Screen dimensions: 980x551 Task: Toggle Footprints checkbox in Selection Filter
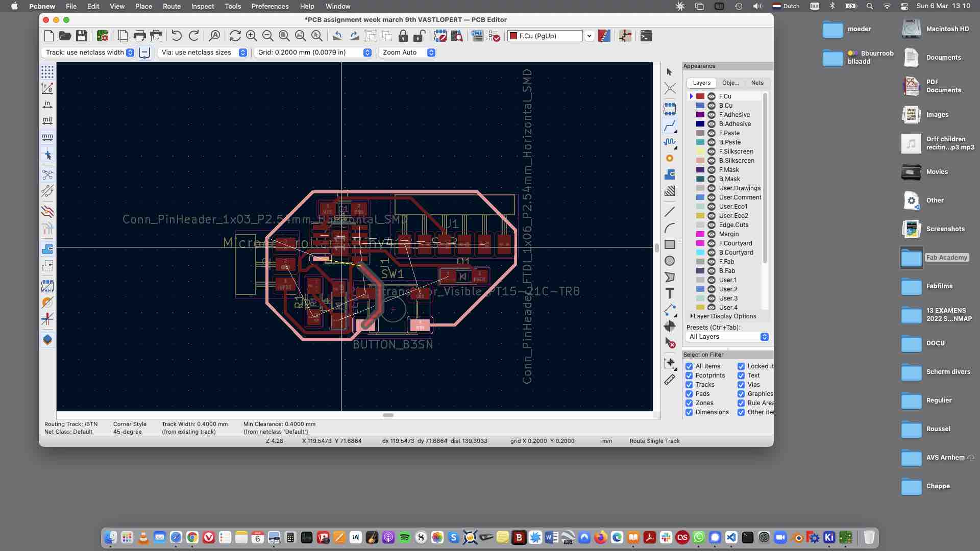pos(689,375)
